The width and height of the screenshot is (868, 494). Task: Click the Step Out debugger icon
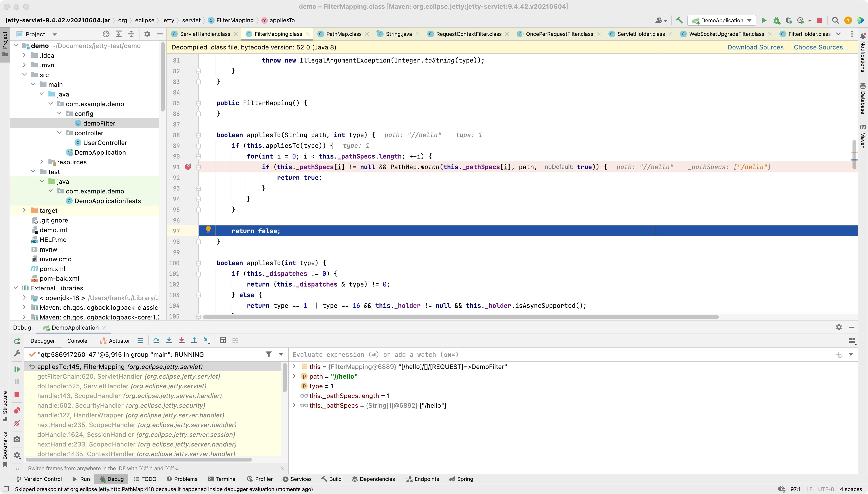(x=194, y=340)
